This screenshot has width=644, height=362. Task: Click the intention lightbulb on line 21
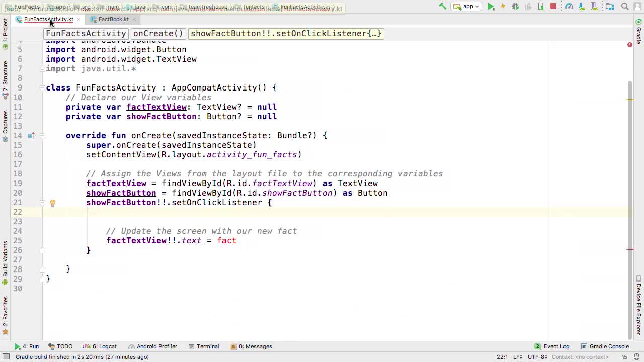(x=53, y=203)
